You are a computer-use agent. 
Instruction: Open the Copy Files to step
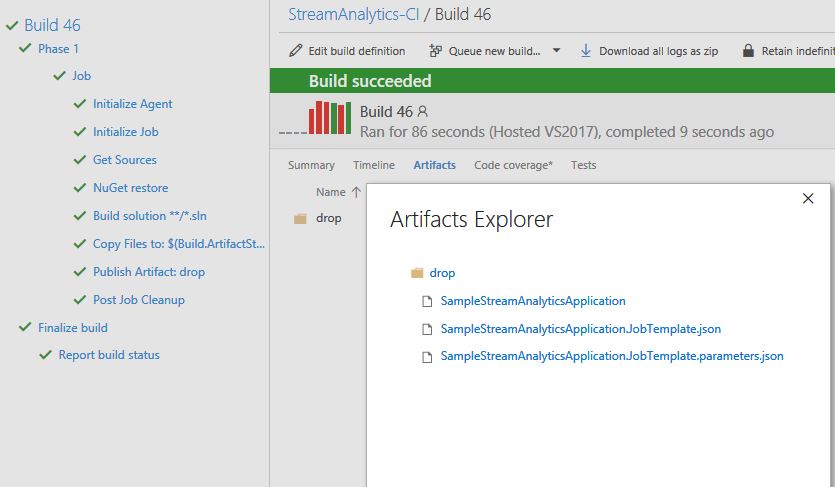(178, 244)
